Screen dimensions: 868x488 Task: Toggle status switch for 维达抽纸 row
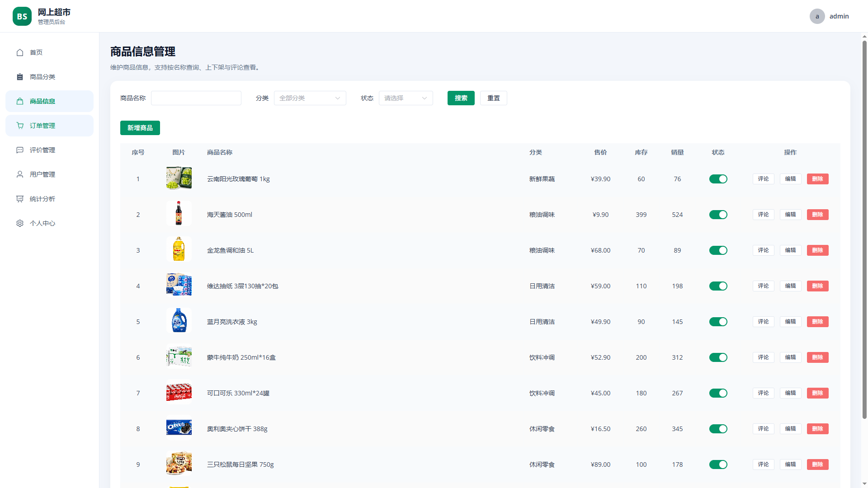718,286
